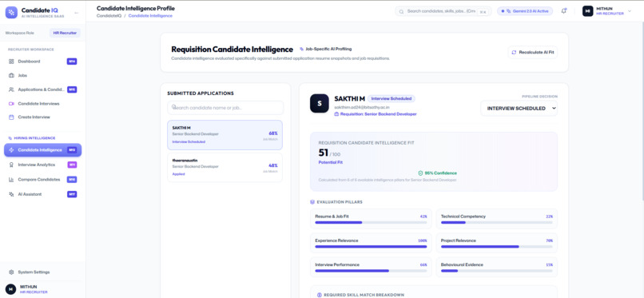Expand the MITHUN user menu chevron
Screen dimensions: 644x298
tap(630, 11)
